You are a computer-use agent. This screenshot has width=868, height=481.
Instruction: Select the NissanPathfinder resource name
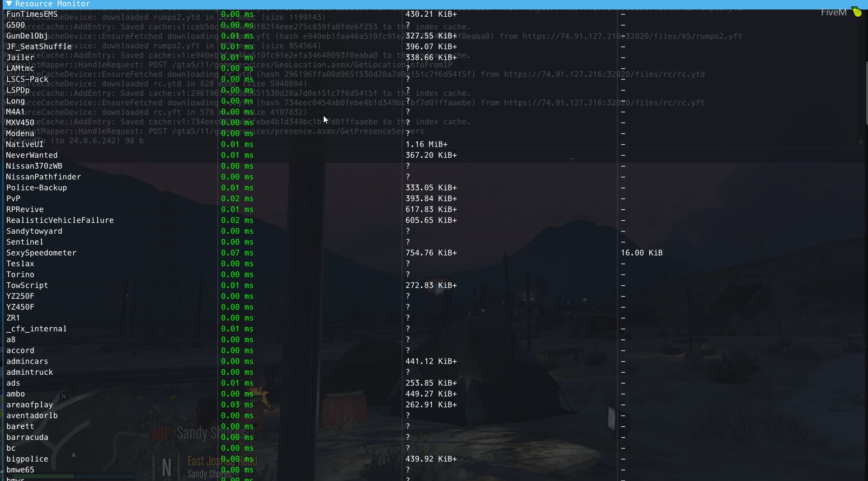click(43, 177)
